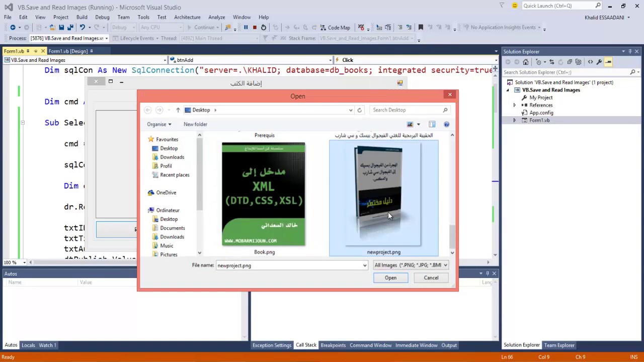Click Search Desktop field
This screenshot has width=644, height=362.
coord(410,110)
